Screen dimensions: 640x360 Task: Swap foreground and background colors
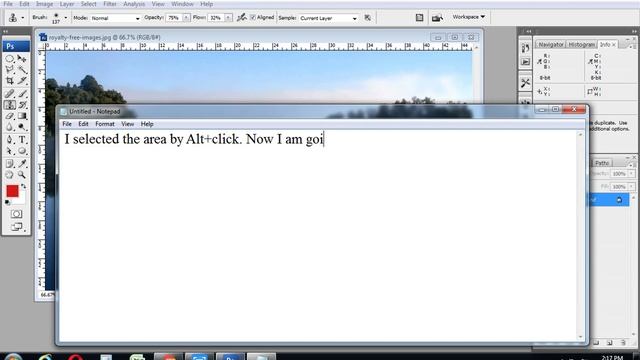(x=24, y=187)
